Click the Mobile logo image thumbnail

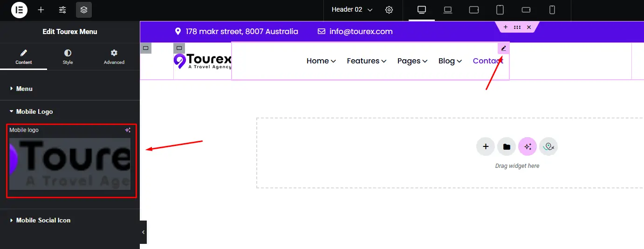click(70, 164)
